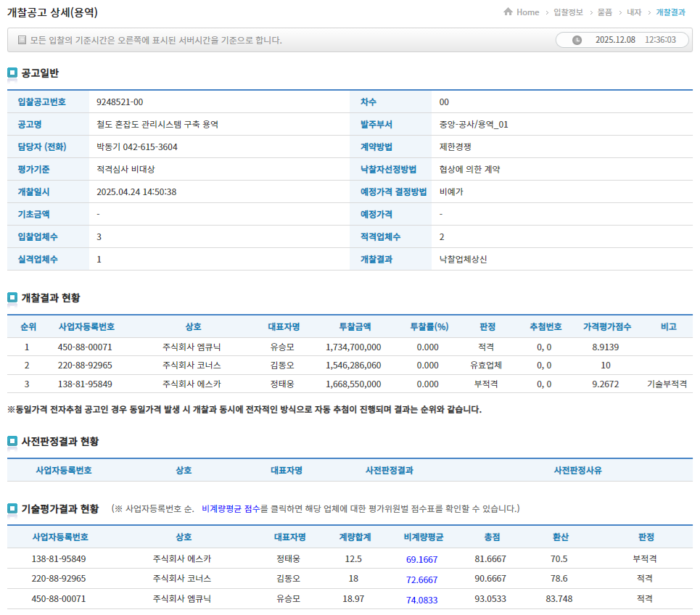Open 비계량평균 score 72.6667 for 코너스
Screen dimensions: 700x615
tap(421, 579)
